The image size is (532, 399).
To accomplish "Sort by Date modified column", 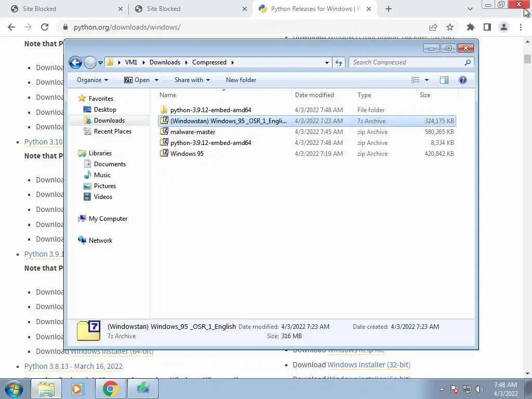I will point(322,95).
